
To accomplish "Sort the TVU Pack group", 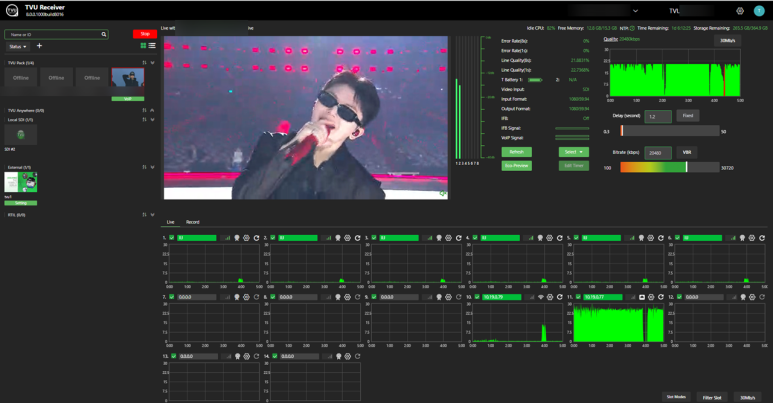I will (144, 63).
